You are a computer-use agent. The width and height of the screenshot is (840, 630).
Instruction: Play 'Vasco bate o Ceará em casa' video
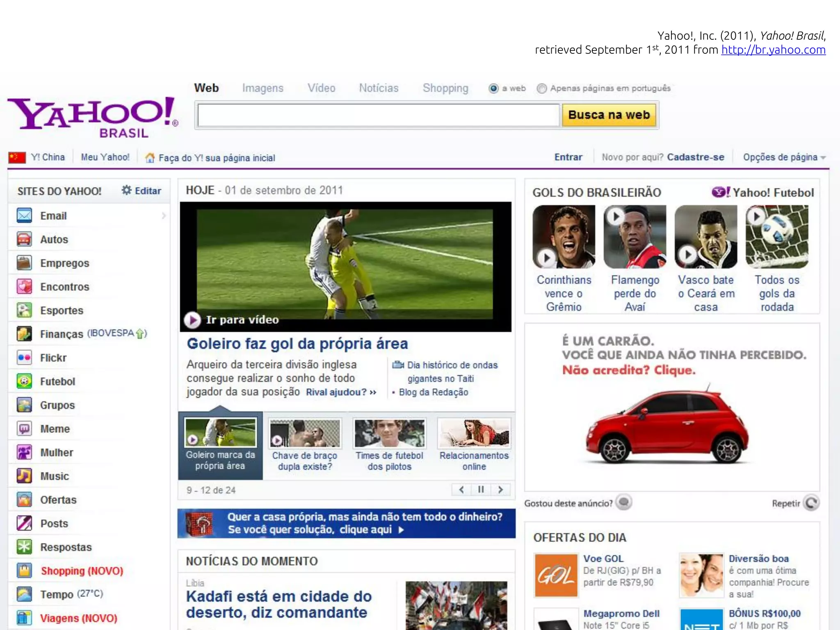click(706, 237)
